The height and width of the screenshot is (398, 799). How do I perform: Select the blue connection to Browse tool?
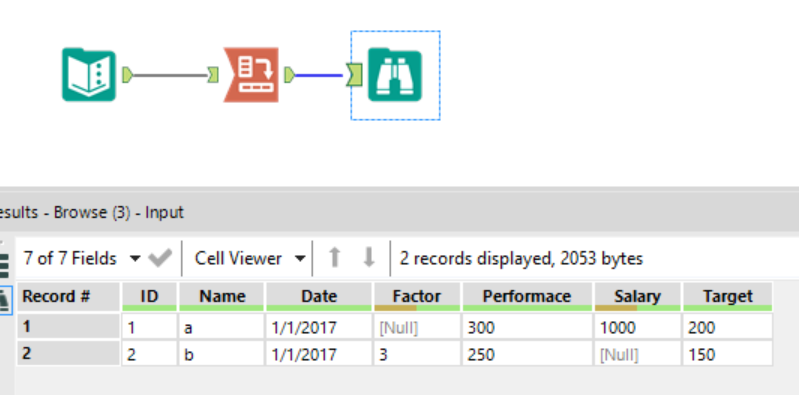coord(319,76)
